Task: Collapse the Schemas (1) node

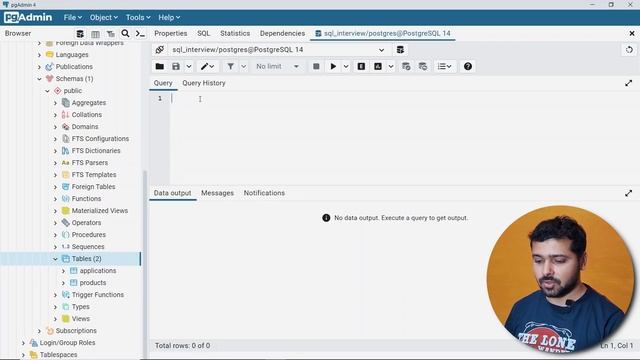Action: tap(39, 79)
